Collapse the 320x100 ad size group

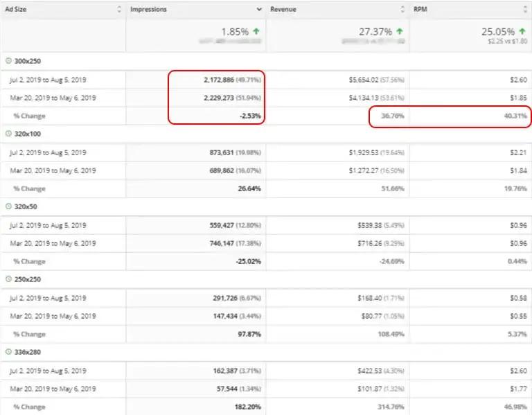[x=8, y=134]
